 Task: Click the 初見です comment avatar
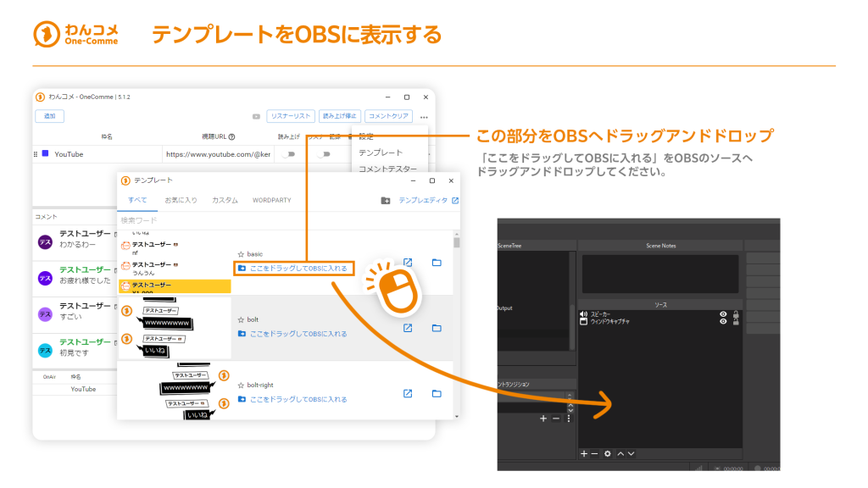[x=46, y=350]
